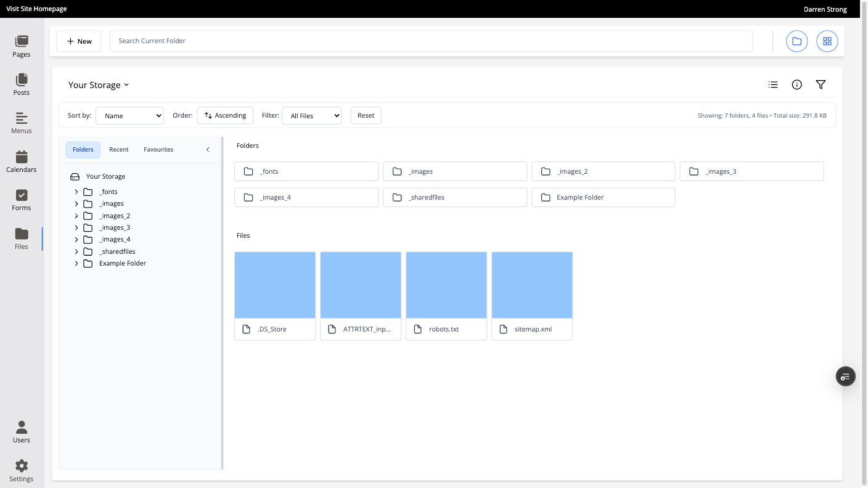Open the Sort by Name dropdown
868x488 pixels.
pyautogui.click(x=129, y=116)
